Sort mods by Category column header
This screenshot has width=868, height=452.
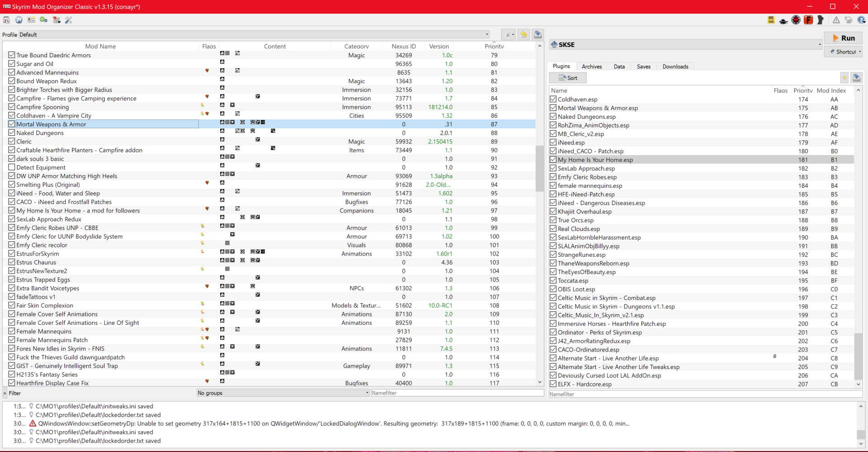[356, 46]
